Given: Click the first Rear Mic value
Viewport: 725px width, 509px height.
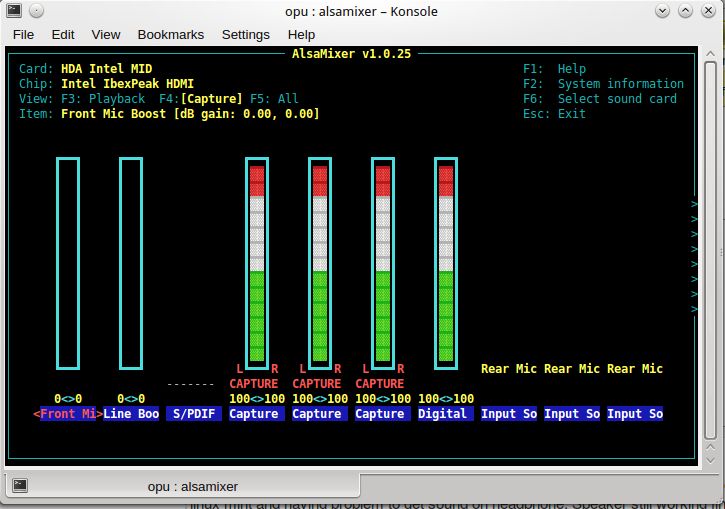Looking at the screenshot, I should coord(509,368).
